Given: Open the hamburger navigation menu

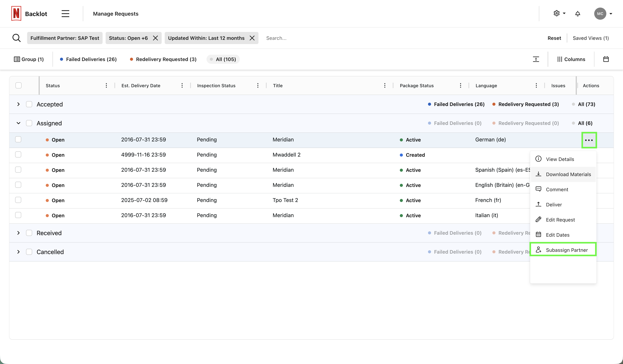Looking at the screenshot, I should [x=65, y=14].
